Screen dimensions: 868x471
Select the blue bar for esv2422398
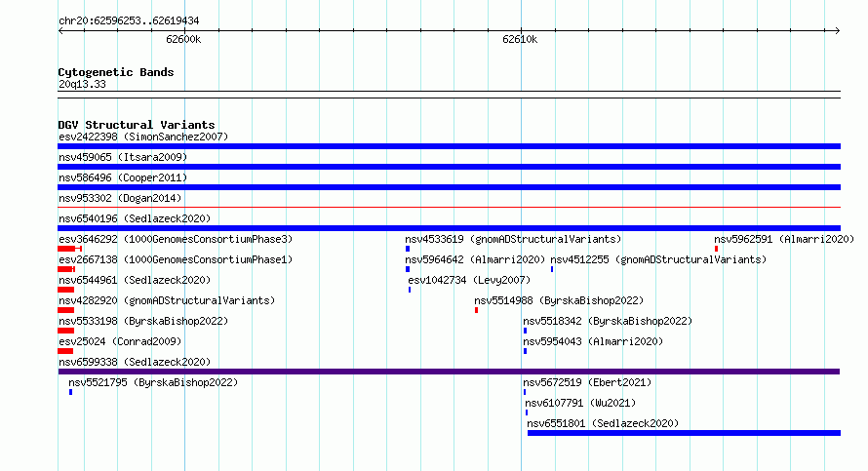tap(449, 146)
